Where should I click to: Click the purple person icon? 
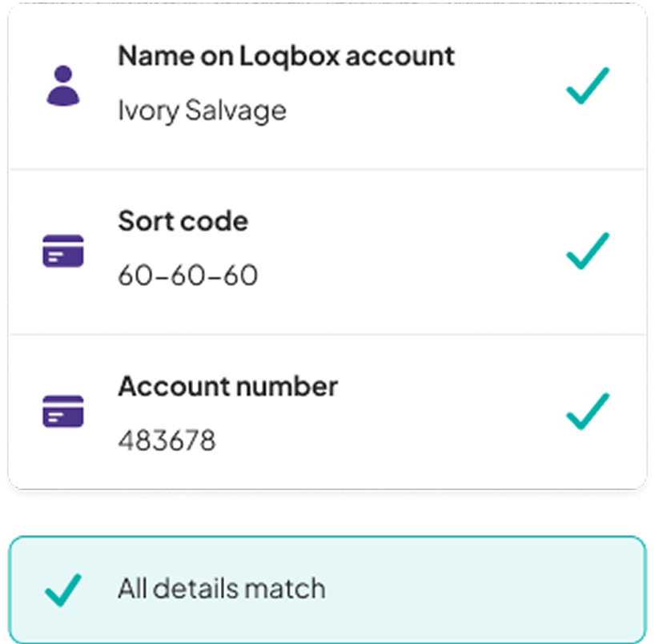(x=63, y=86)
